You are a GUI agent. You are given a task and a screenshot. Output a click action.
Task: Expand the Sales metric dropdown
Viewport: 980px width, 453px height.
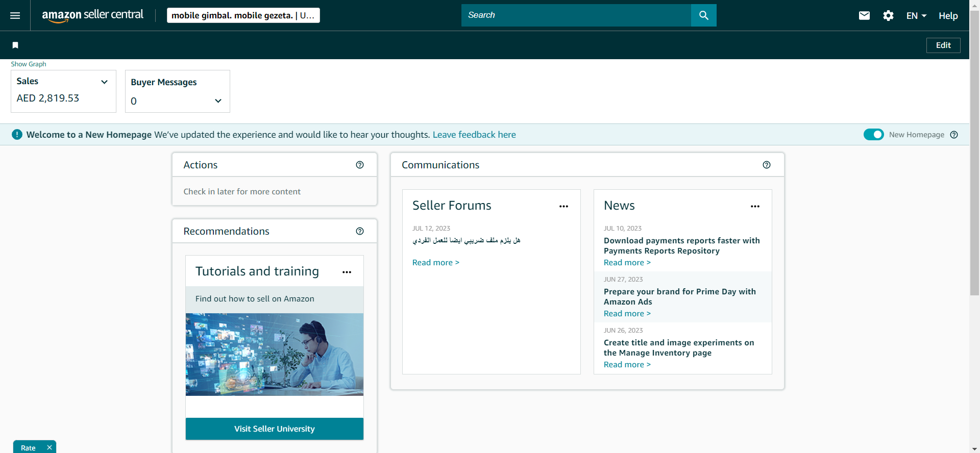pyautogui.click(x=104, y=82)
